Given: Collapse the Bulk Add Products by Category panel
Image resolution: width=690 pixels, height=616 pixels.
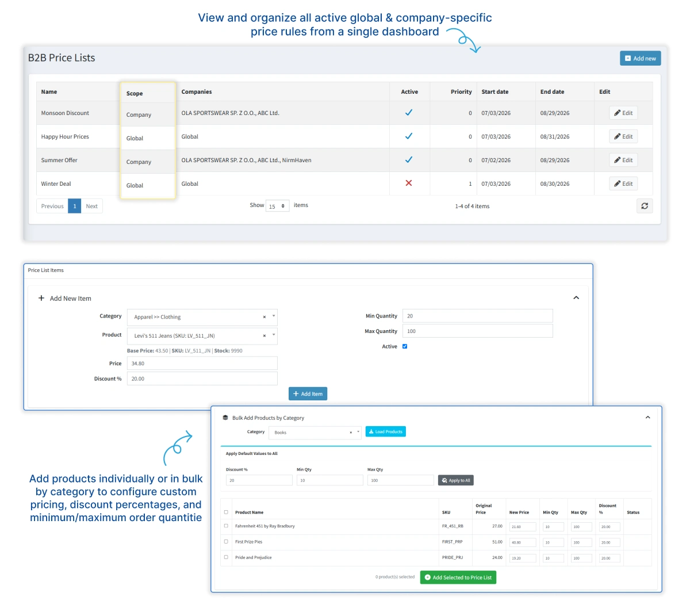Looking at the screenshot, I should [x=648, y=418].
